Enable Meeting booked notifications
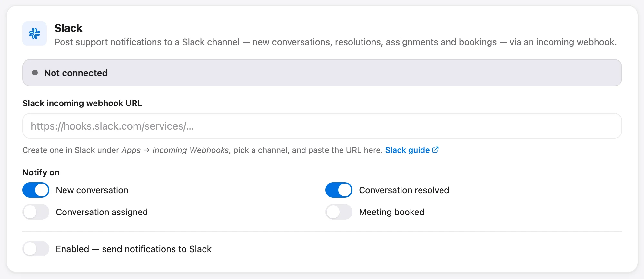 pyautogui.click(x=339, y=212)
